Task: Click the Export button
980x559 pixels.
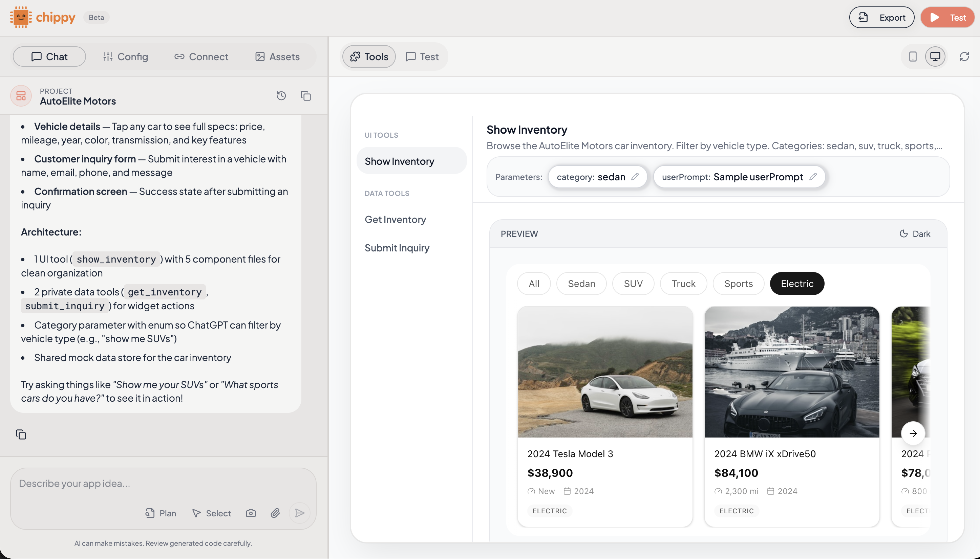Action: (x=882, y=17)
